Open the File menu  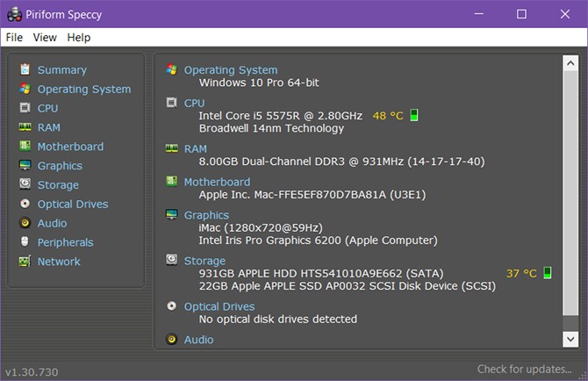(14, 38)
